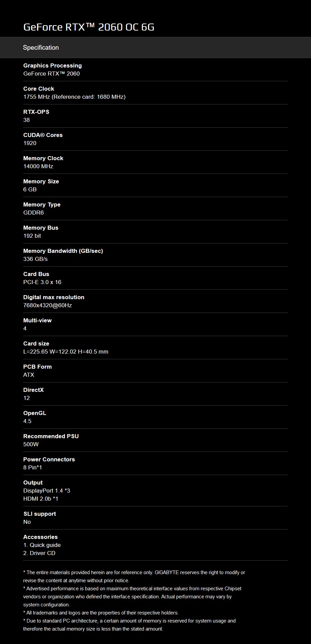Click the PCB Form heading
This screenshot has height=644, width=311.
(x=37, y=367)
